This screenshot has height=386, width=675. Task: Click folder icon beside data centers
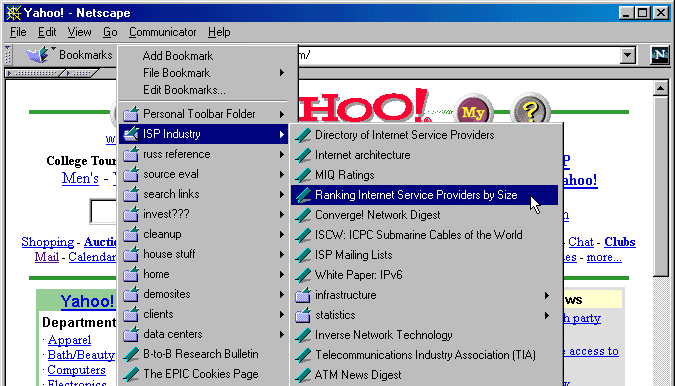(131, 334)
